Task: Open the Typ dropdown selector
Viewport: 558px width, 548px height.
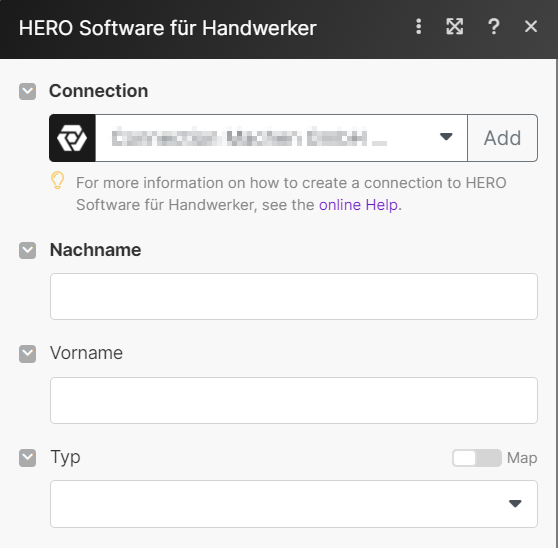Action: click(294, 504)
